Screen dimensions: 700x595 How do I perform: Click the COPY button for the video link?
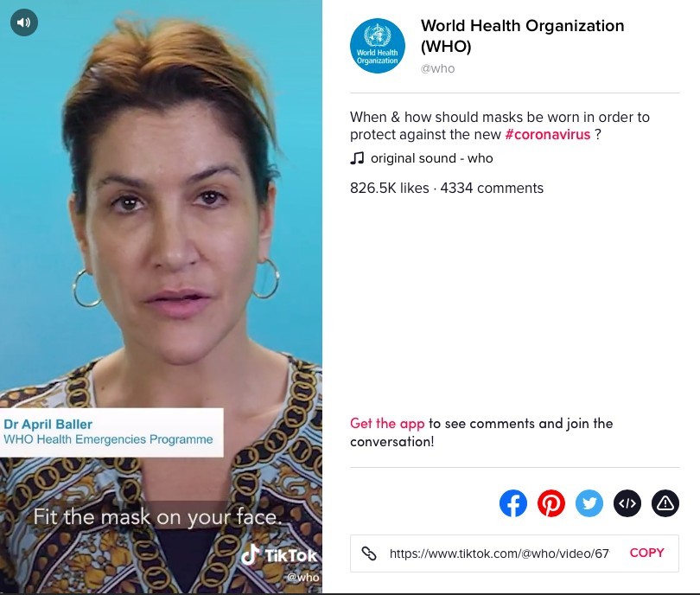(x=647, y=553)
